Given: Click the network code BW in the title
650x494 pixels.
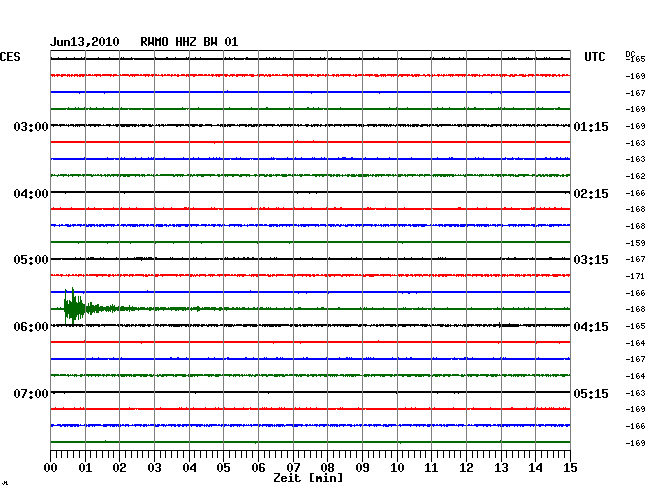Looking at the screenshot, I should click(210, 42).
